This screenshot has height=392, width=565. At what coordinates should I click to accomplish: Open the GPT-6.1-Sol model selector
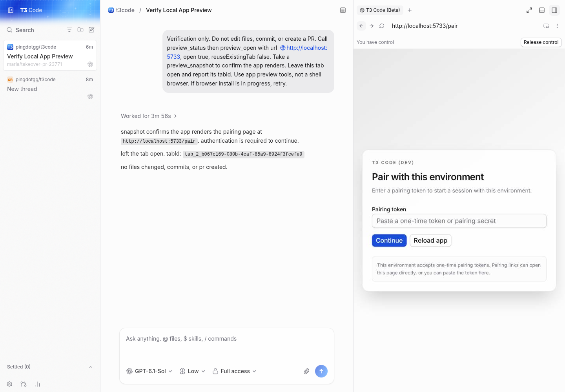click(x=149, y=371)
